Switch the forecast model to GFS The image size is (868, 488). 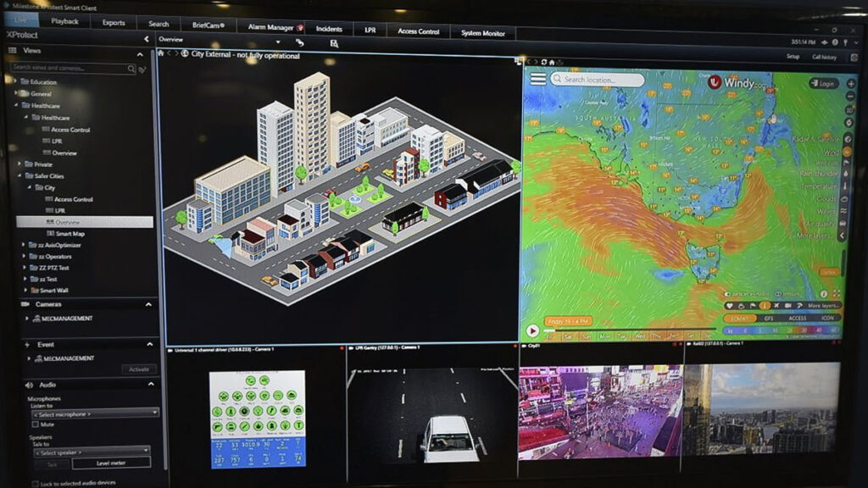click(768, 318)
